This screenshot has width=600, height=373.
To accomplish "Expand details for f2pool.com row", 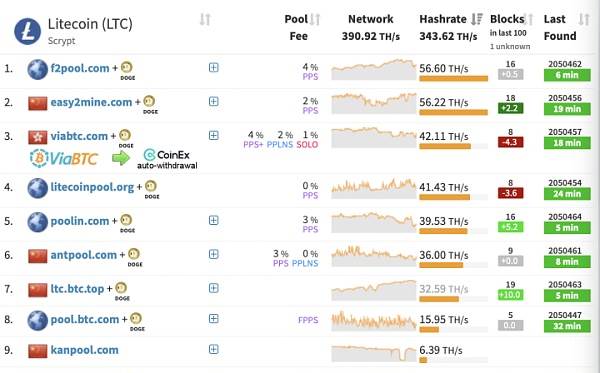I will click(214, 67).
